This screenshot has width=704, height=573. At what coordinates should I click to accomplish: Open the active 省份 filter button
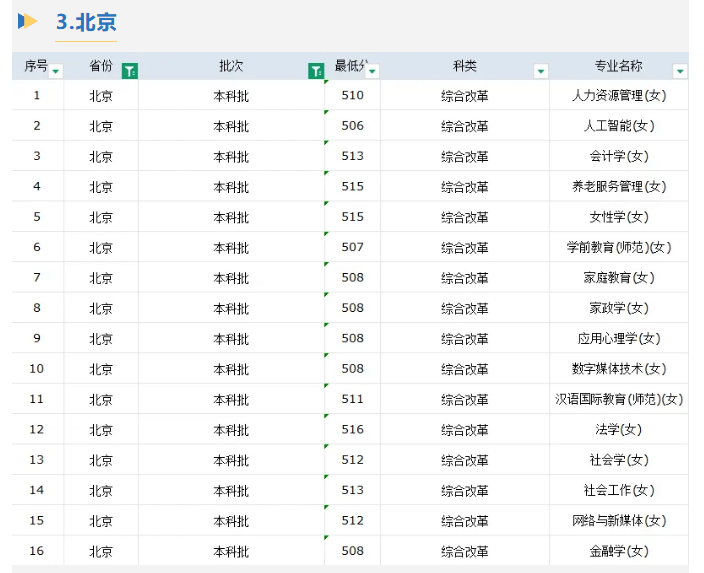[x=130, y=71]
